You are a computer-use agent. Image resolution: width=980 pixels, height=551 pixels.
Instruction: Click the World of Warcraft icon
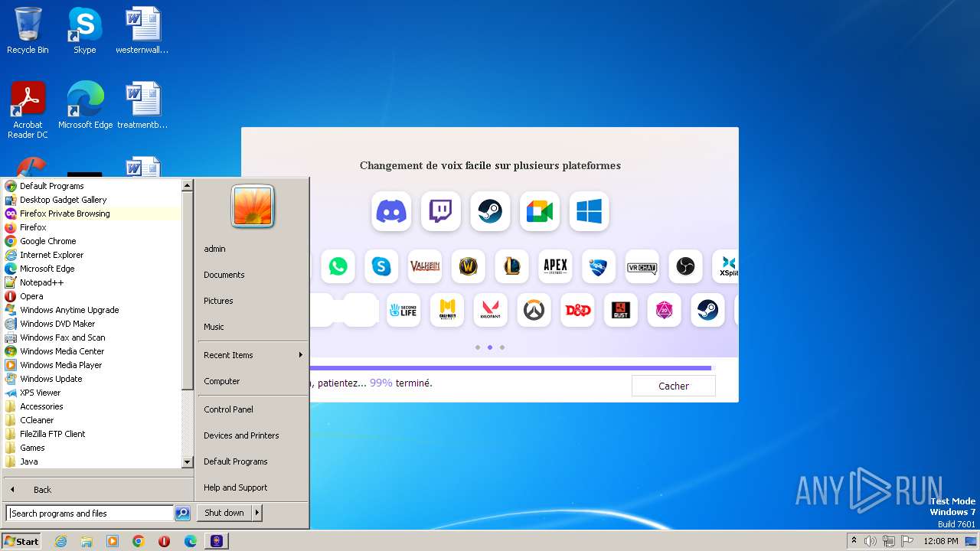[x=469, y=266]
